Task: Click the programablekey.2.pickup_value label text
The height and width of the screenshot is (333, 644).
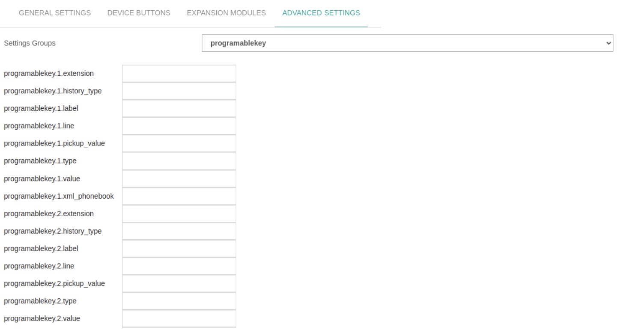Action: [54, 283]
